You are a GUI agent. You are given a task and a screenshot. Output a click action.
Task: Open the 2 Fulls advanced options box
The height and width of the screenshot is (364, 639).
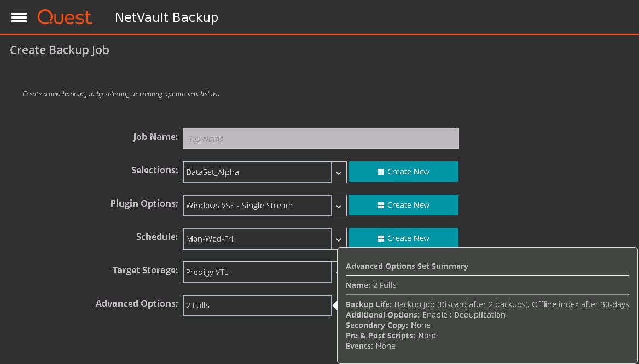pos(257,306)
